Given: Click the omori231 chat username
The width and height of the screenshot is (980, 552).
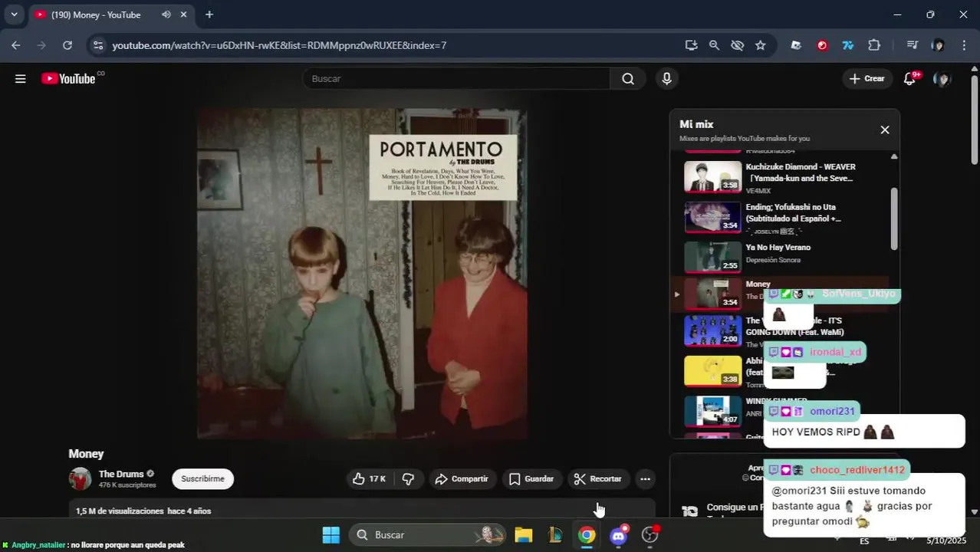Looking at the screenshot, I should pyautogui.click(x=832, y=411).
